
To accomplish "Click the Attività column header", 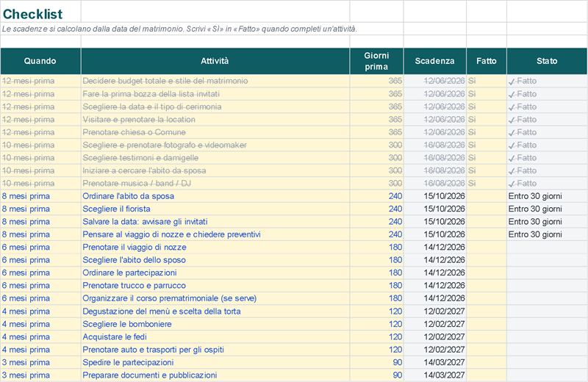I will click(215, 61).
